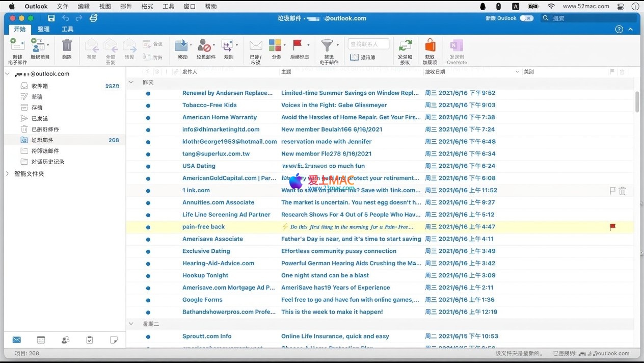Viewport: 644px width, 363px height.
Task: Open the 格式 (Format) menu in menu bar
Action: pos(147,6)
